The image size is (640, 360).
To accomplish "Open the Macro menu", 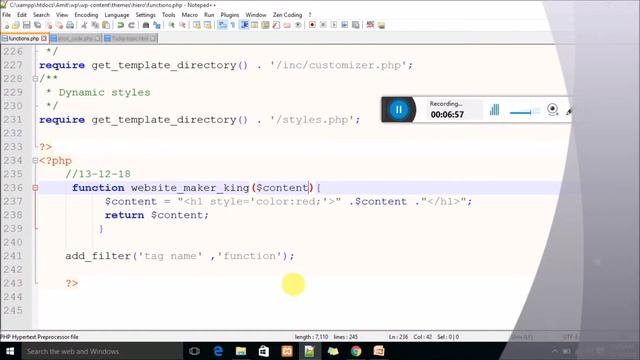I will [190, 15].
